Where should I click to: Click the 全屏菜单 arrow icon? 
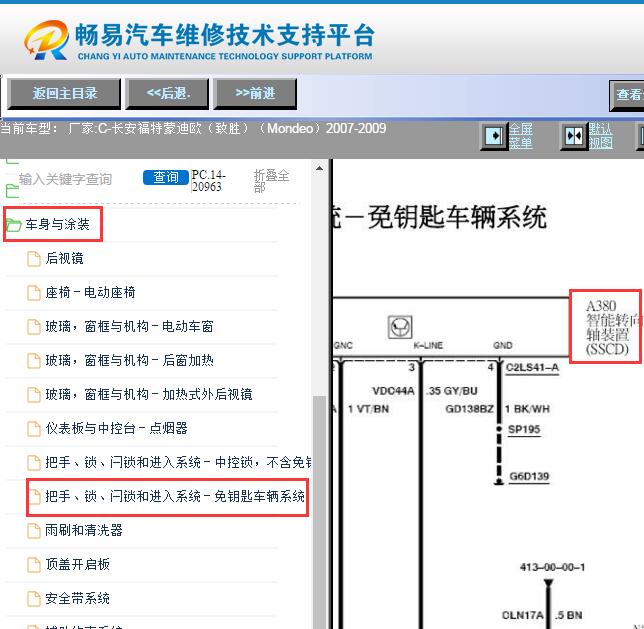click(x=494, y=136)
